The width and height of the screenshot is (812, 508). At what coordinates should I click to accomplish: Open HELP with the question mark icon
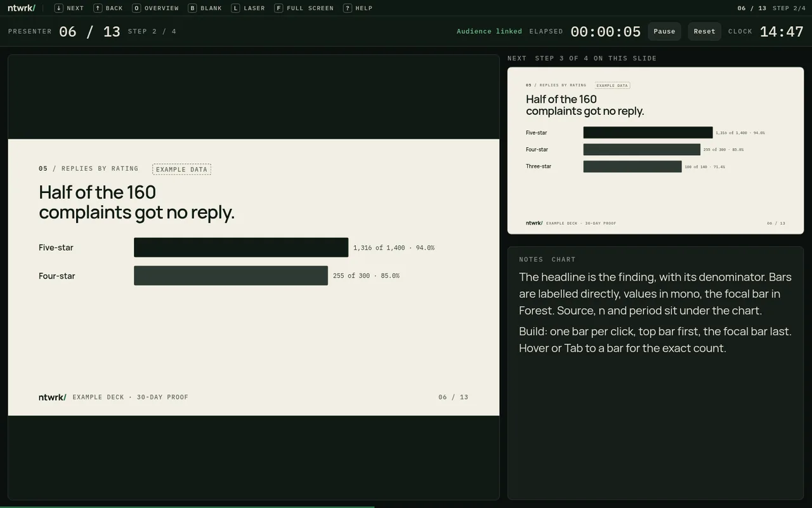(x=347, y=8)
